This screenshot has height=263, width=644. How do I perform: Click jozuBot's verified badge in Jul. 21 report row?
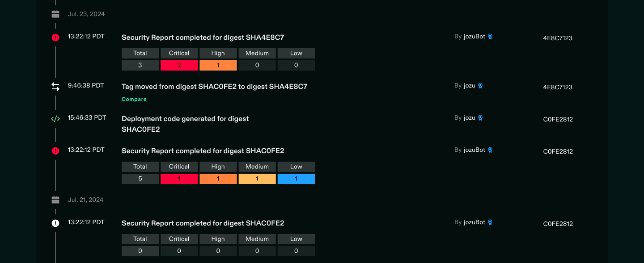pyautogui.click(x=490, y=222)
